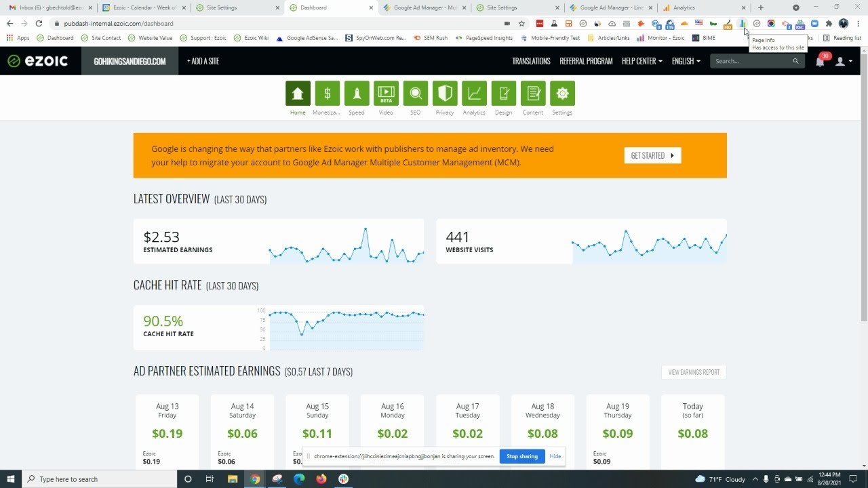Screen dimensions: 868x488
Task: Open the Content document icon
Action: 533,94
